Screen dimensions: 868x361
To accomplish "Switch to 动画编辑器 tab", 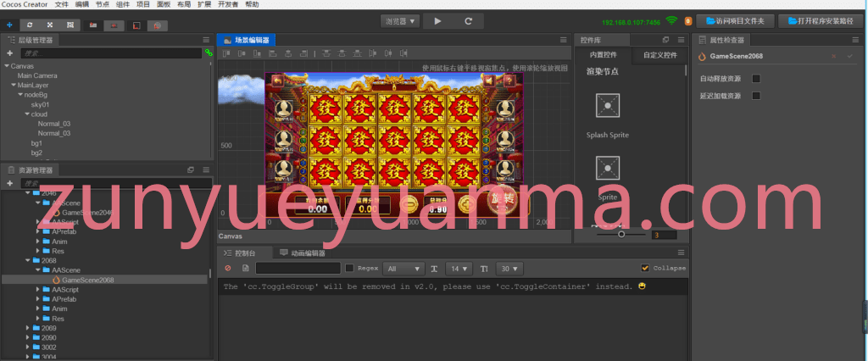I will click(303, 253).
